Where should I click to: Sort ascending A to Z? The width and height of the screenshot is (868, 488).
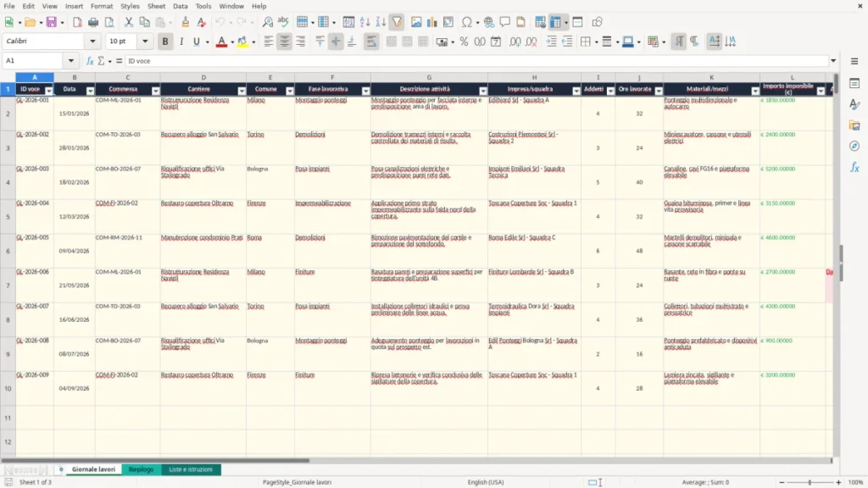point(364,22)
